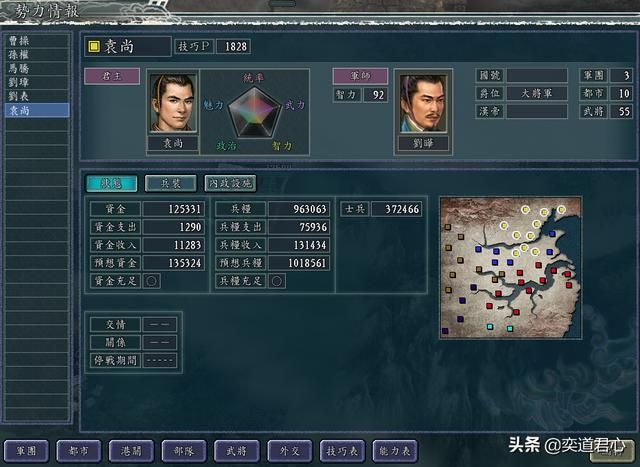Click the pentagon ability radar chart
Screen dimensions: 640x467
[x=255, y=113]
